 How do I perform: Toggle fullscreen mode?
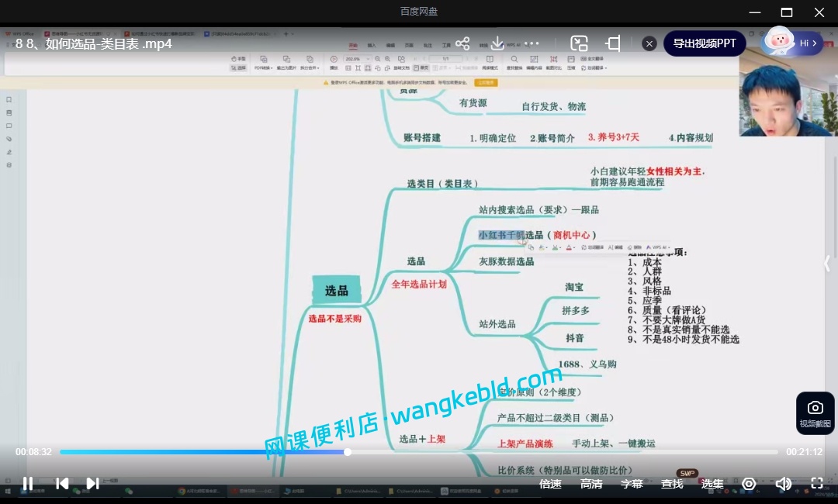pyautogui.click(x=816, y=483)
